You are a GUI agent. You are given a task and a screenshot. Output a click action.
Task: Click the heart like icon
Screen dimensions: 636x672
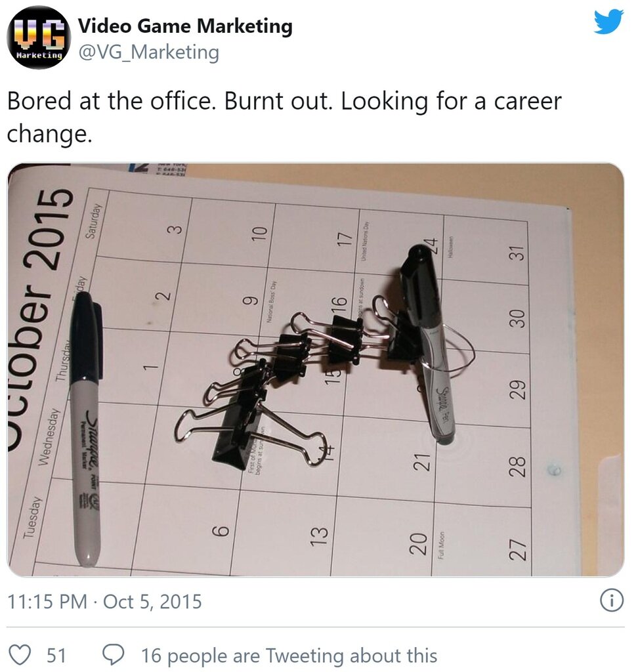click(20, 656)
